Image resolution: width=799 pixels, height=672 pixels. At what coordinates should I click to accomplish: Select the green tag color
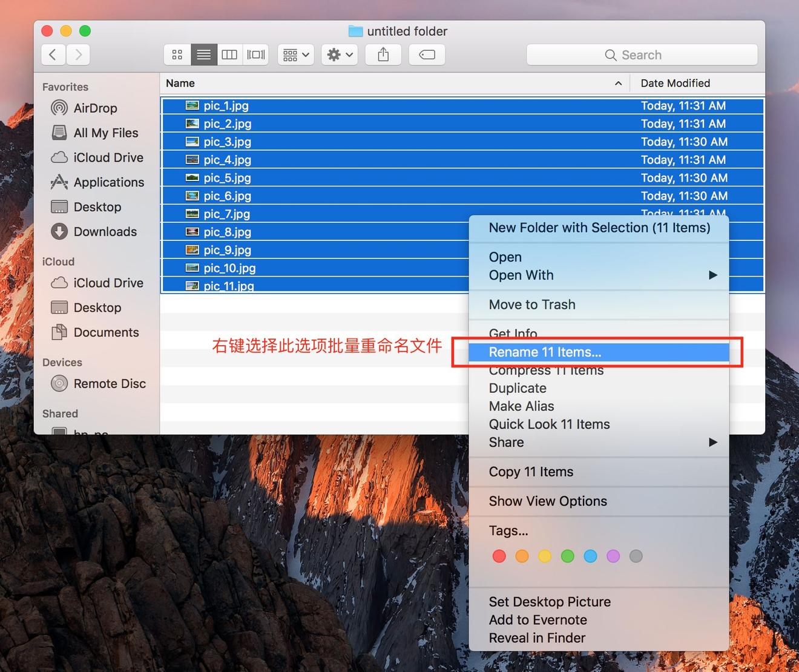point(567,556)
